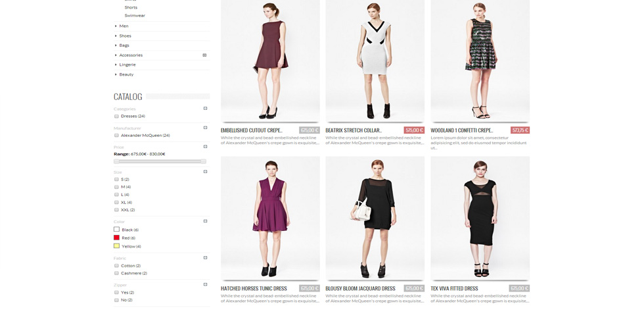Expand the Accessories category arrow
Viewport: 644px width, 310px height.
(x=116, y=55)
